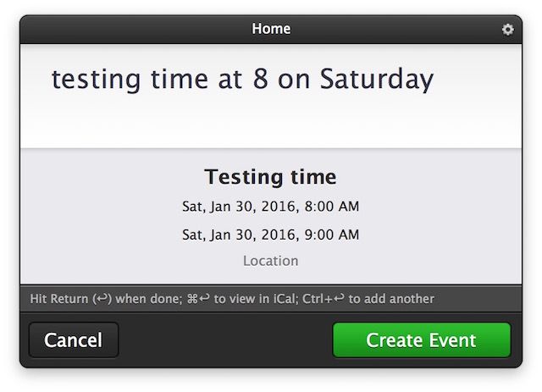Click the Home calendar title
The width and height of the screenshot is (542, 392).
[x=271, y=30]
